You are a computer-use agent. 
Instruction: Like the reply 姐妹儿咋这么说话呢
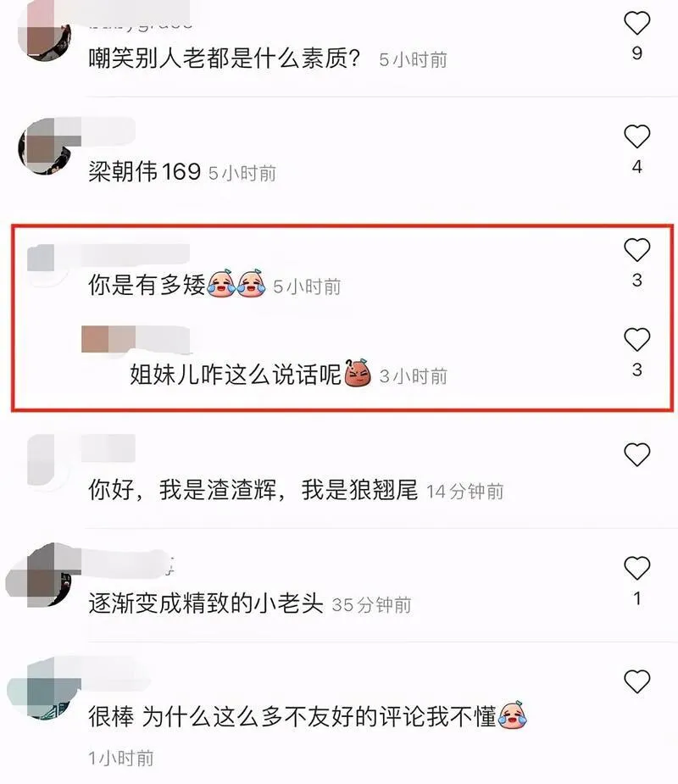636,339
